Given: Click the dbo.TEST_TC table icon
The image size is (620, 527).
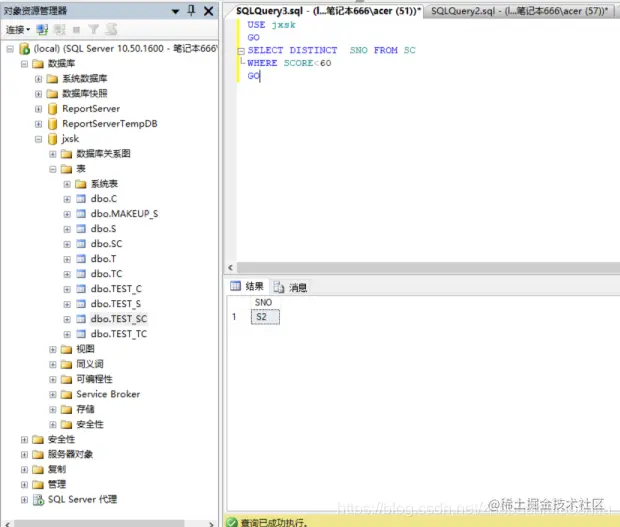Looking at the screenshot, I should click(x=81, y=334).
